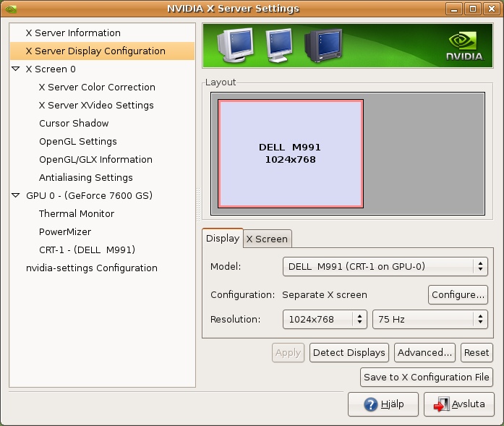Screen dimensions: 504x426
Task: Select the Display tab
Action: (223, 238)
